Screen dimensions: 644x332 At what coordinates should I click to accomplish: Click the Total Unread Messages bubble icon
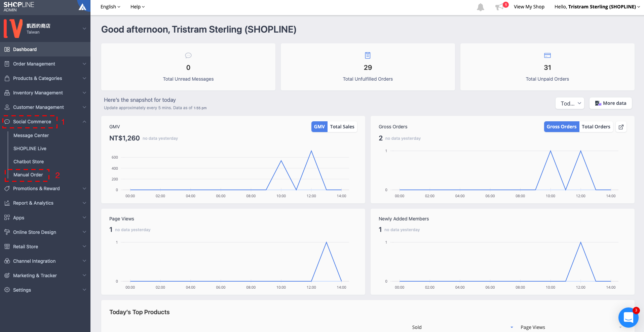[x=188, y=55]
